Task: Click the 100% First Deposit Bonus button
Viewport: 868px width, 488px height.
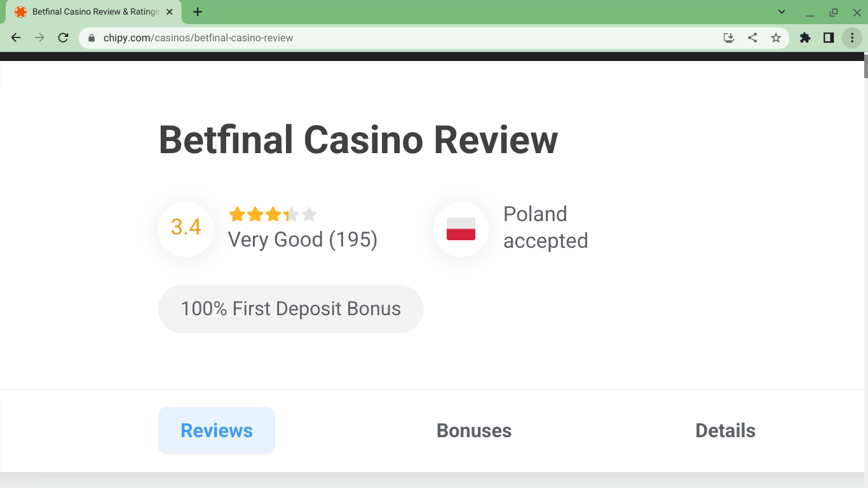Action: click(290, 309)
